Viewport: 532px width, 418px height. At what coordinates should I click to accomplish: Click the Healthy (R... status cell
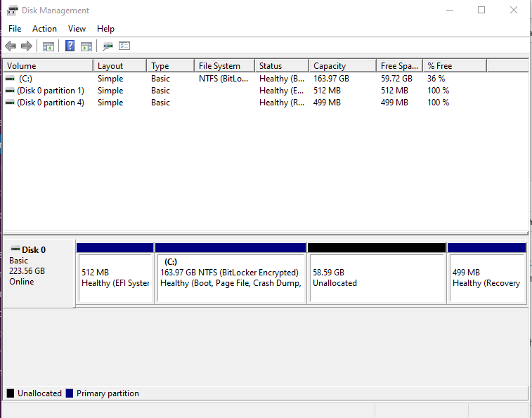282,103
